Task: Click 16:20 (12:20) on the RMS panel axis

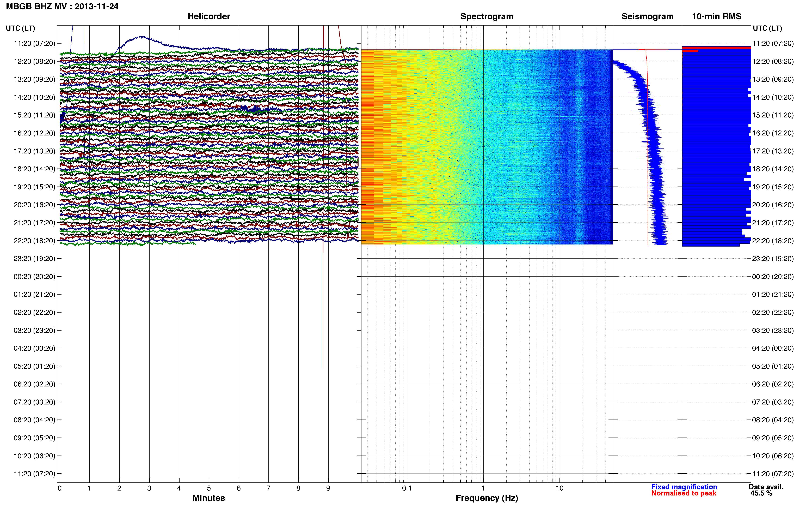Action: click(773, 133)
